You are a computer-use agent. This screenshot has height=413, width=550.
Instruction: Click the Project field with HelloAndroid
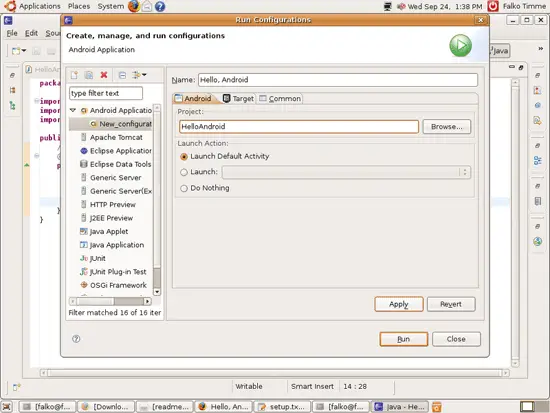point(299,127)
